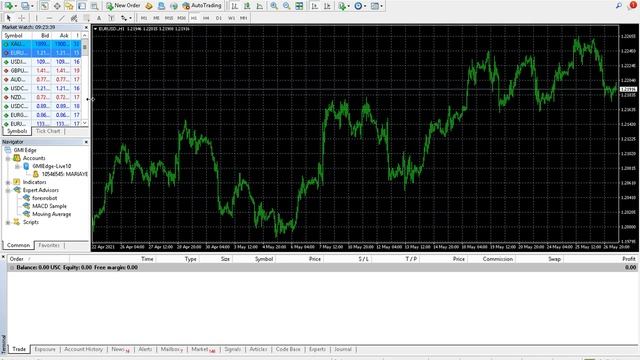The height and width of the screenshot is (360, 640).
Task: Open the Favorites tab in Navigator
Action: [x=49, y=245]
